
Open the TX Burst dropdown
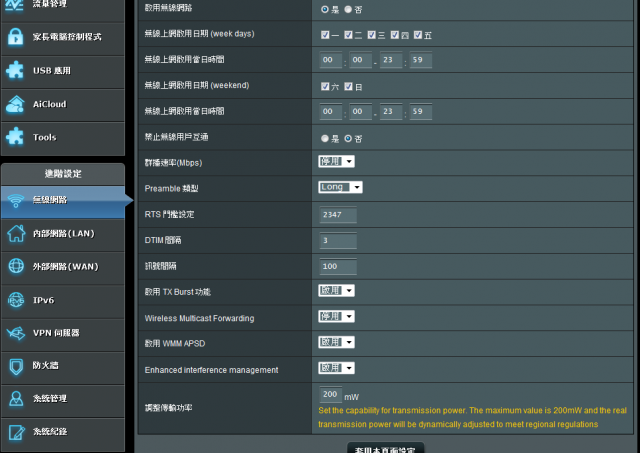point(336,291)
